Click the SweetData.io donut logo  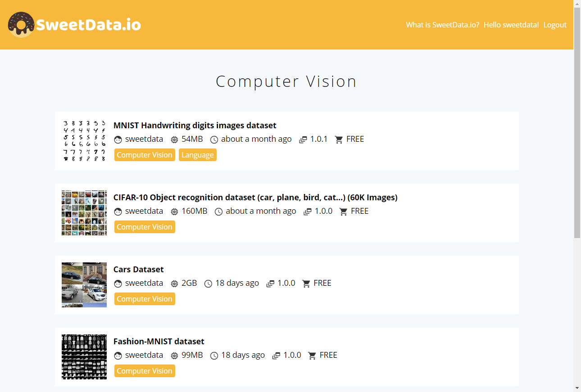point(21,25)
